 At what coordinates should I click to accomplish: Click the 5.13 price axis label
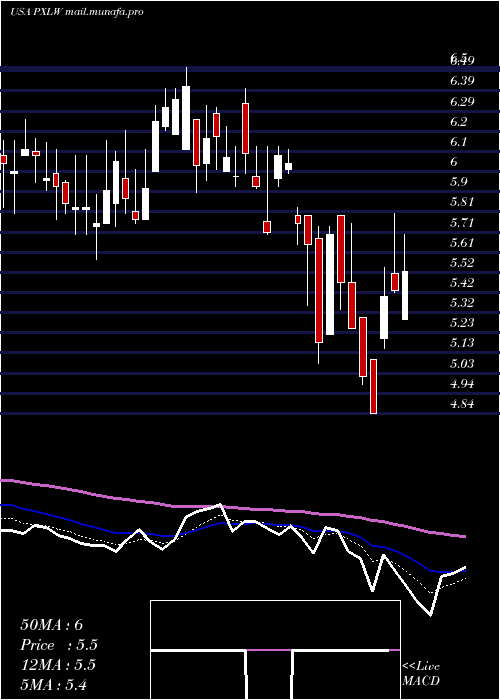click(462, 343)
